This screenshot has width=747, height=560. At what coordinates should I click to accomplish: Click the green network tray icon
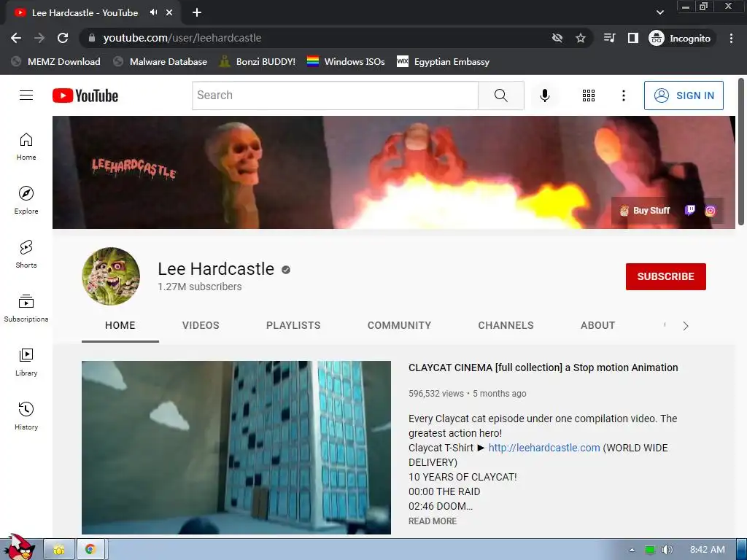click(650, 550)
